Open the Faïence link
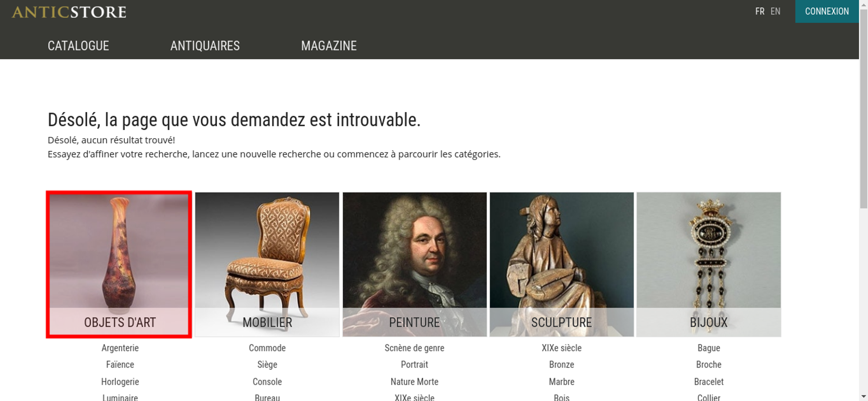Screen dimensions: 868x401 coord(120,365)
